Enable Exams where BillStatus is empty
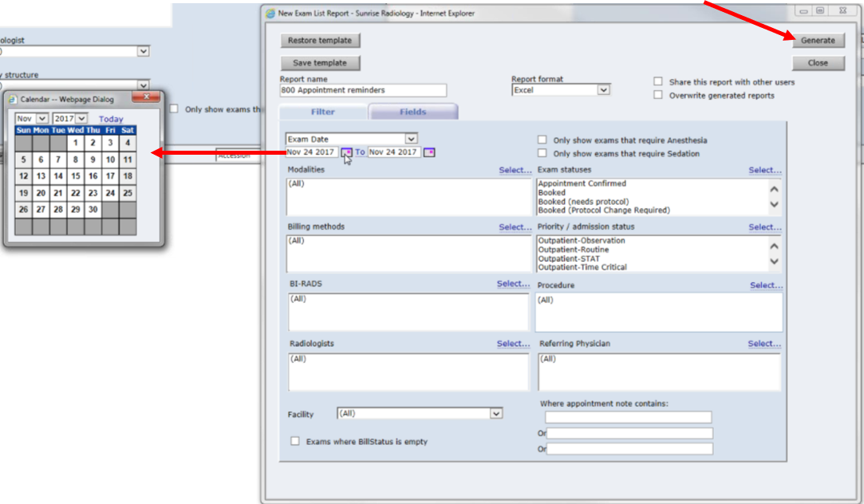Image resolution: width=864 pixels, height=504 pixels. coord(295,441)
